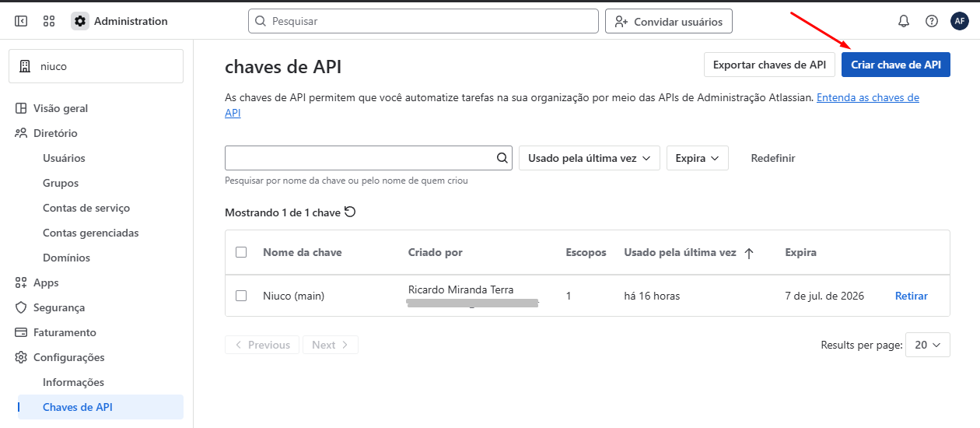The width and height of the screenshot is (980, 428).
Task: Click the Administration gear logo
Action: coord(80,21)
